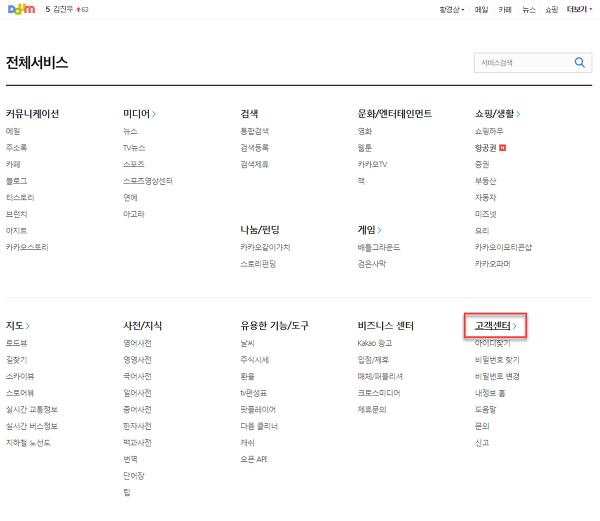
Task: Open the 더보기 dropdown in top bar
Action: click(579, 9)
